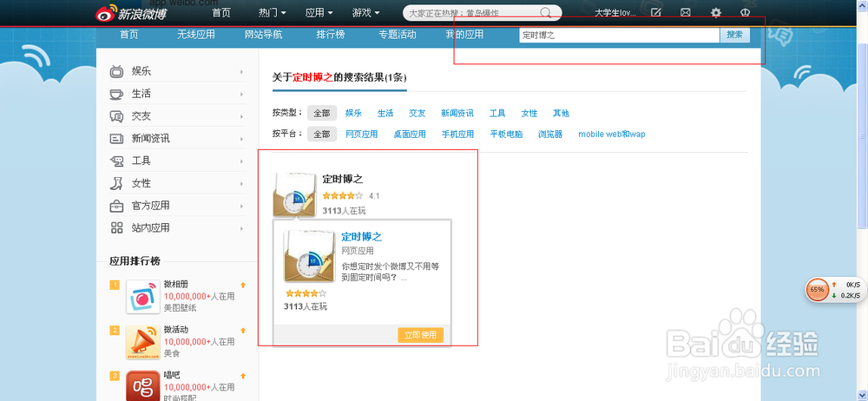Screen dimensions: 868x401
Task: Filter type by 工具
Action: [497, 113]
